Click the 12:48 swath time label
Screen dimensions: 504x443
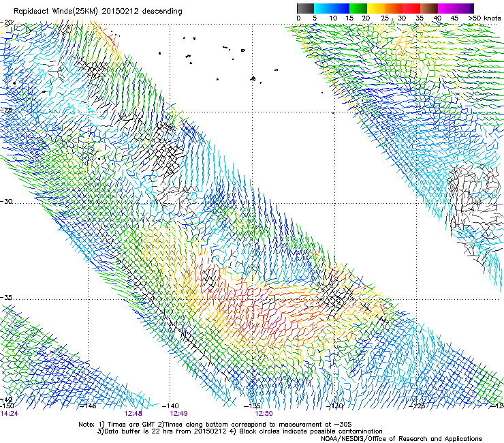(x=133, y=414)
